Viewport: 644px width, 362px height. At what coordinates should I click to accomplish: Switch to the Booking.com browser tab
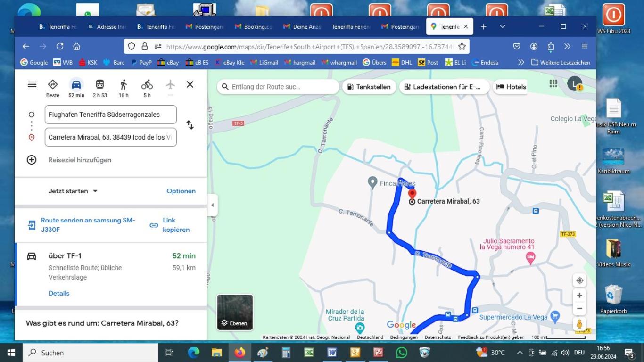pyautogui.click(x=254, y=27)
